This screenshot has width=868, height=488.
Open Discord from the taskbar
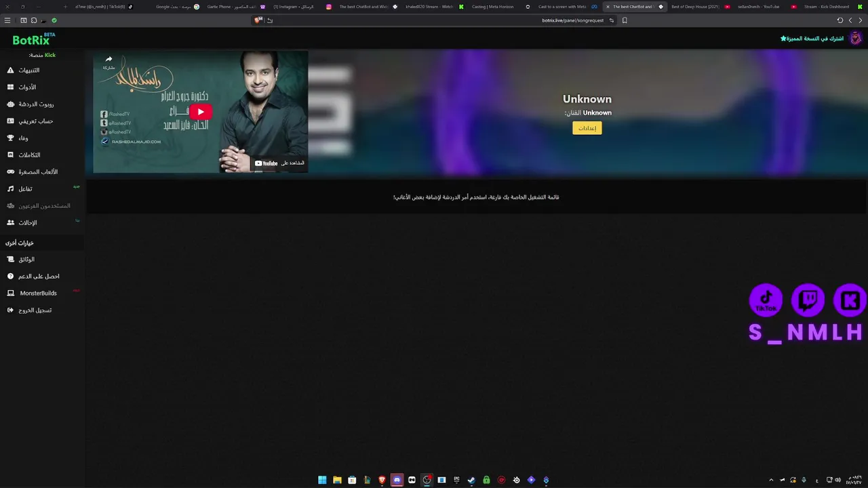pos(397,480)
